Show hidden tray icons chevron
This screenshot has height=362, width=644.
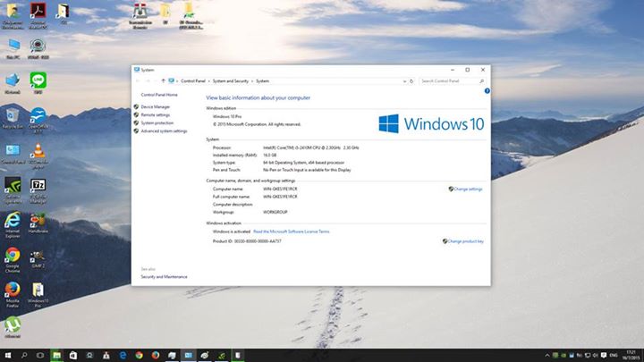(x=547, y=356)
